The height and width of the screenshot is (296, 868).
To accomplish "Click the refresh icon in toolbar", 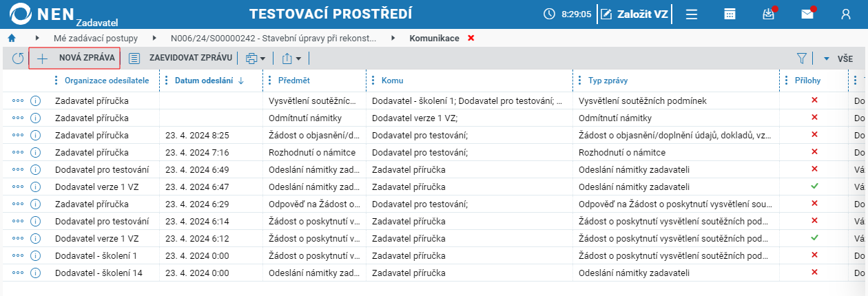I will point(18,59).
